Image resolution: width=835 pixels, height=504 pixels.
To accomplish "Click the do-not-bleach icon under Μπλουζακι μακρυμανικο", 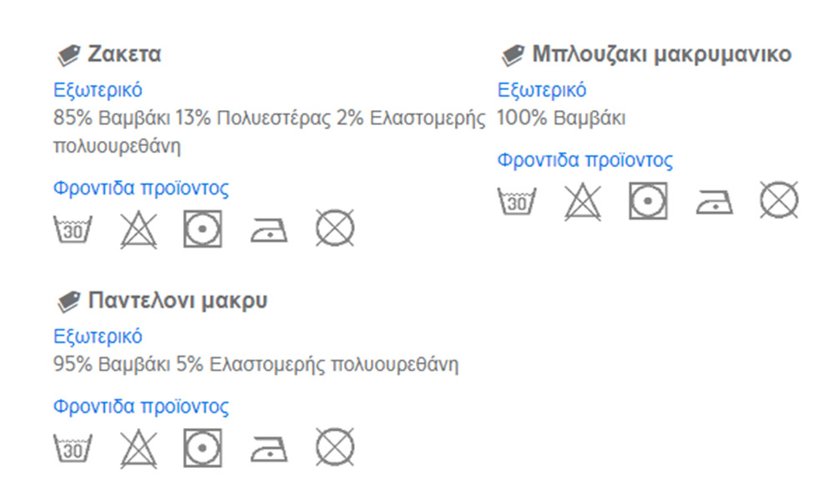I will click(x=583, y=202).
